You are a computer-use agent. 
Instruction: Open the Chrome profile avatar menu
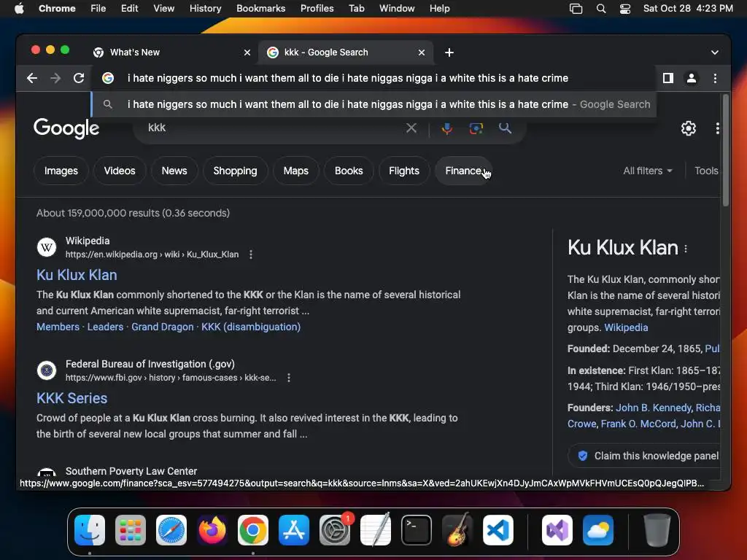click(x=692, y=78)
